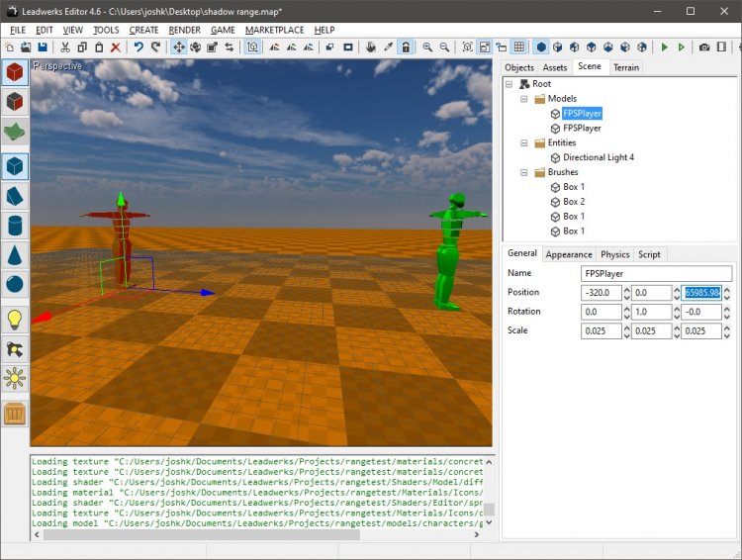This screenshot has height=560, width=742.
Task: Open the Appearance properties tab
Action: 569,254
